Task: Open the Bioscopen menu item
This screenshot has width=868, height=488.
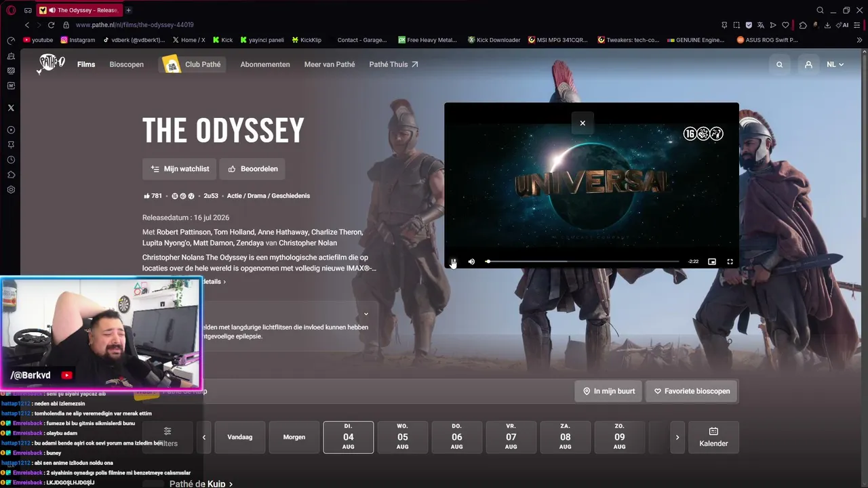Action: (x=127, y=64)
